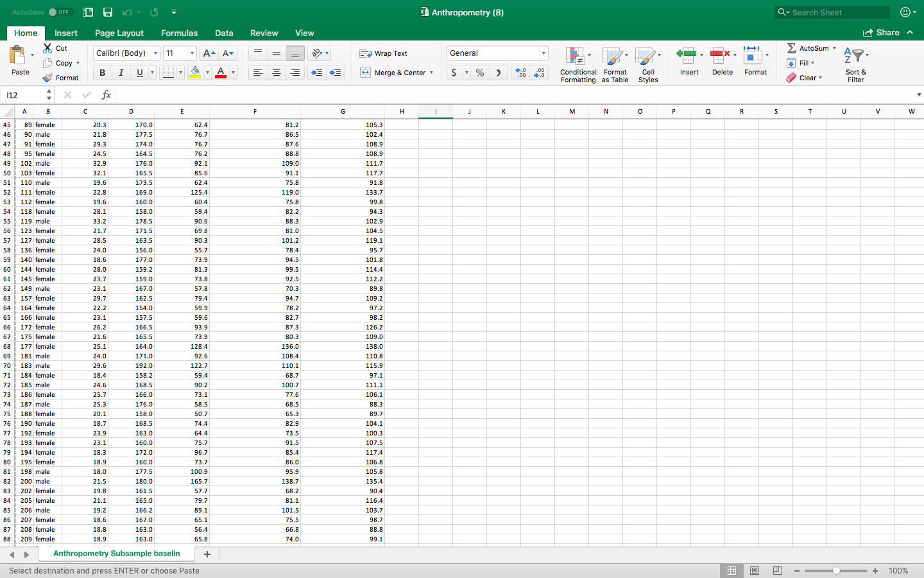Click the Increase Indent icon
This screenshot has width=924, height=578.
(x=335, y=73)
